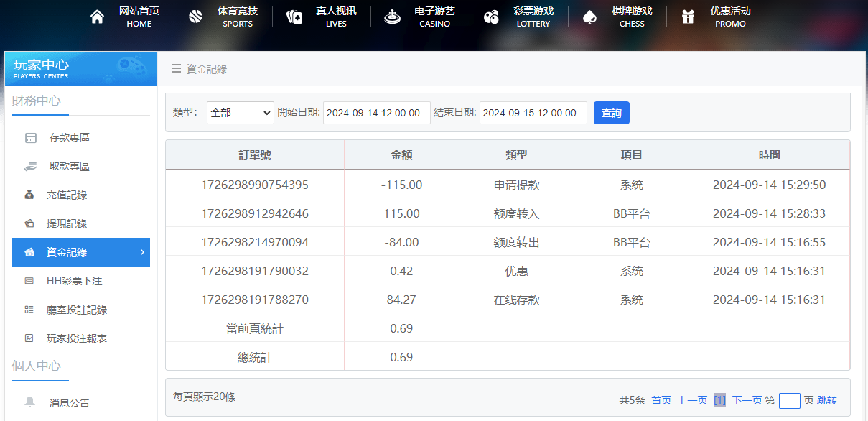Click the current page number 1 indicator
The height and width of the screenshot is (421, 868).
tap(720, 399)
